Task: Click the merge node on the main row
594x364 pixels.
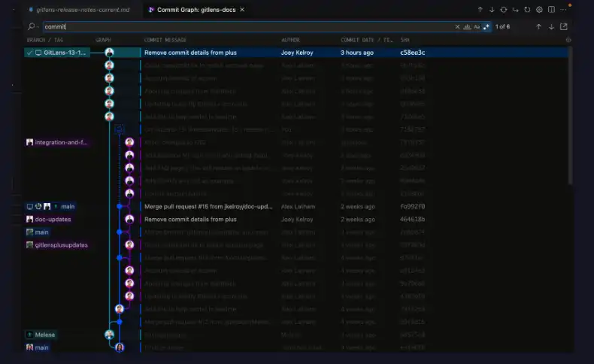Action: [x=120, y=206]
